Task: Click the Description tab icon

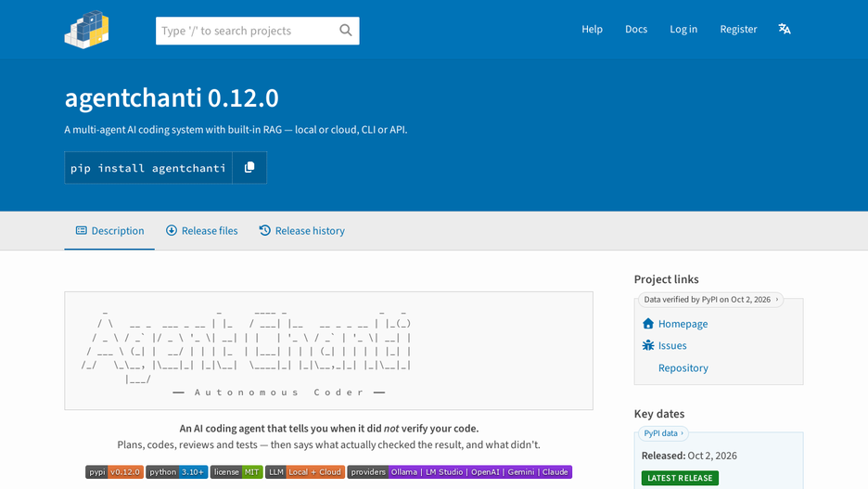Action: pyautogui.click(x=82, y=230)
